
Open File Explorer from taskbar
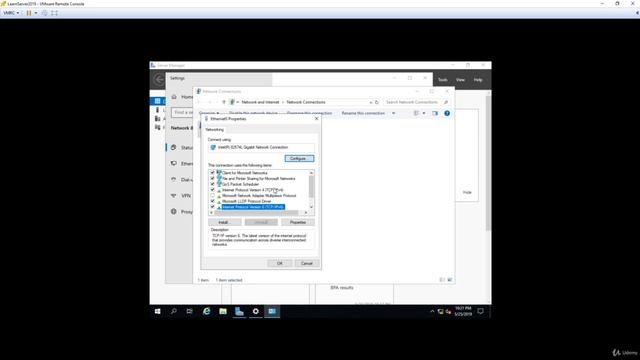tap(223, 311)
